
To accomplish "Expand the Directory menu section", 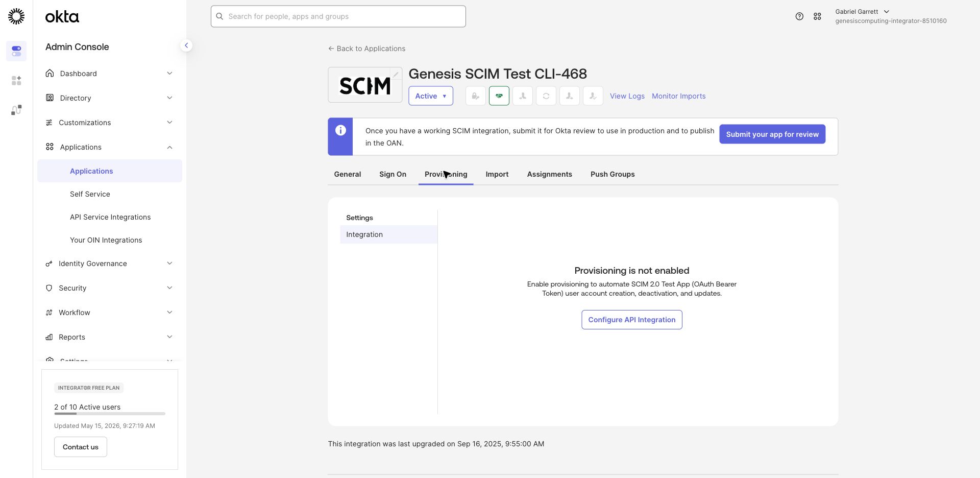I will tap(109, 98).
